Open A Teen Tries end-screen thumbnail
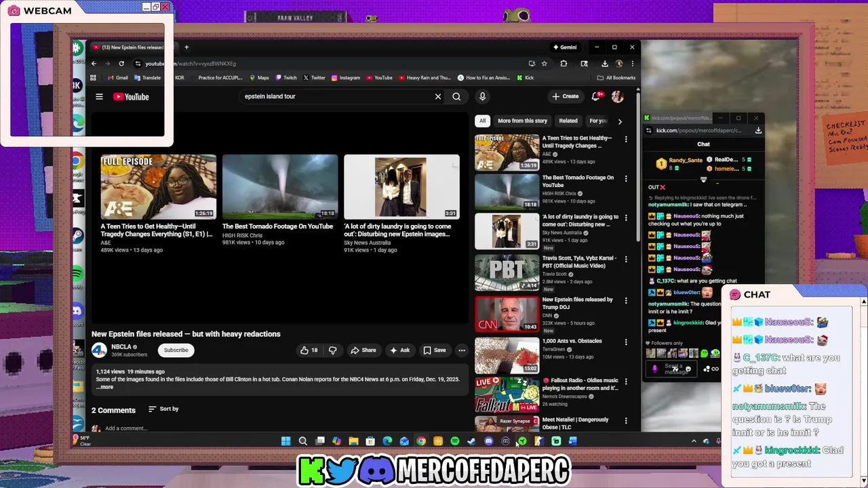The image size is (868, 488). [x=159, y=187]
